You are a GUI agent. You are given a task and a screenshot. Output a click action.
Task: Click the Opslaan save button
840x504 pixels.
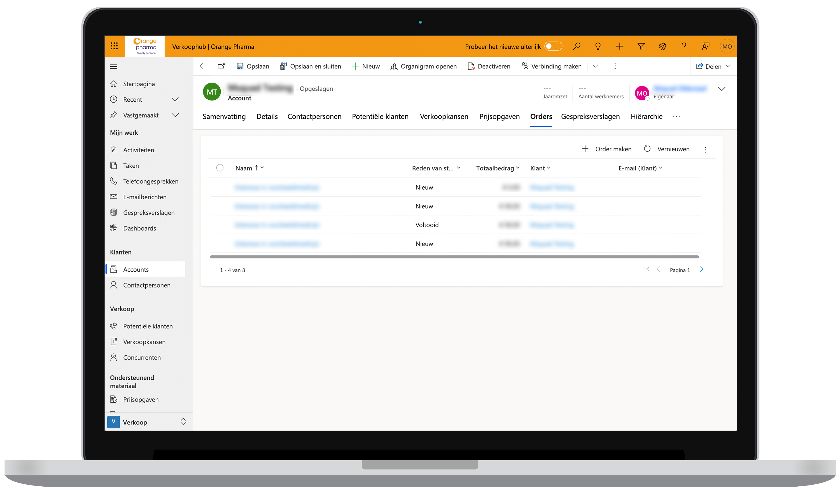[x=253, y=66]
